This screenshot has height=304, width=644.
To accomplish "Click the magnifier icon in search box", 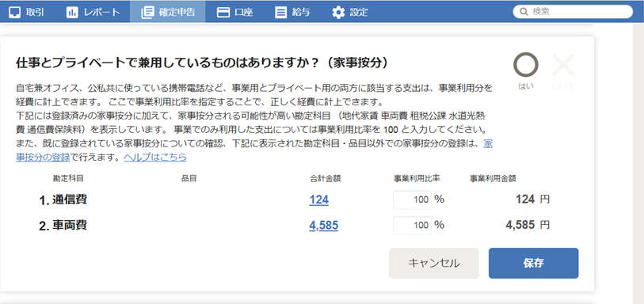I will (524, 12).
